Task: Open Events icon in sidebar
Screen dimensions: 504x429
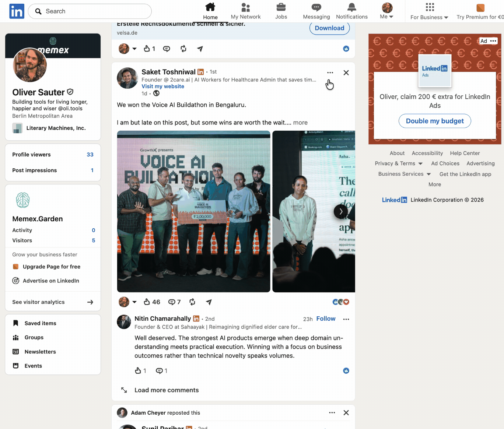Action: coord(16,366)
